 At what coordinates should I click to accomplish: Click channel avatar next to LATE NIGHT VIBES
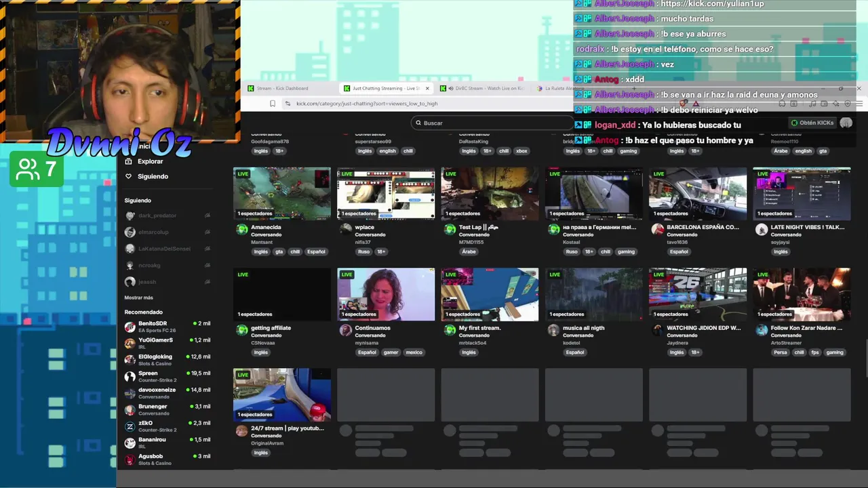762,229
